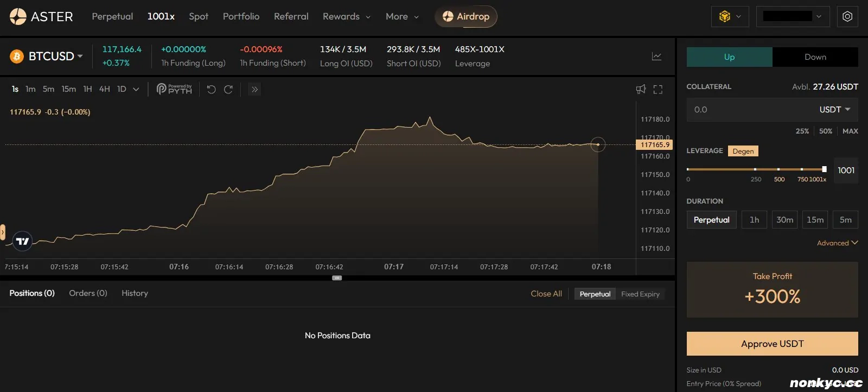Click Approve USDT button
The width and height of the screenshot is (868, 392).
tap(773, 344)
